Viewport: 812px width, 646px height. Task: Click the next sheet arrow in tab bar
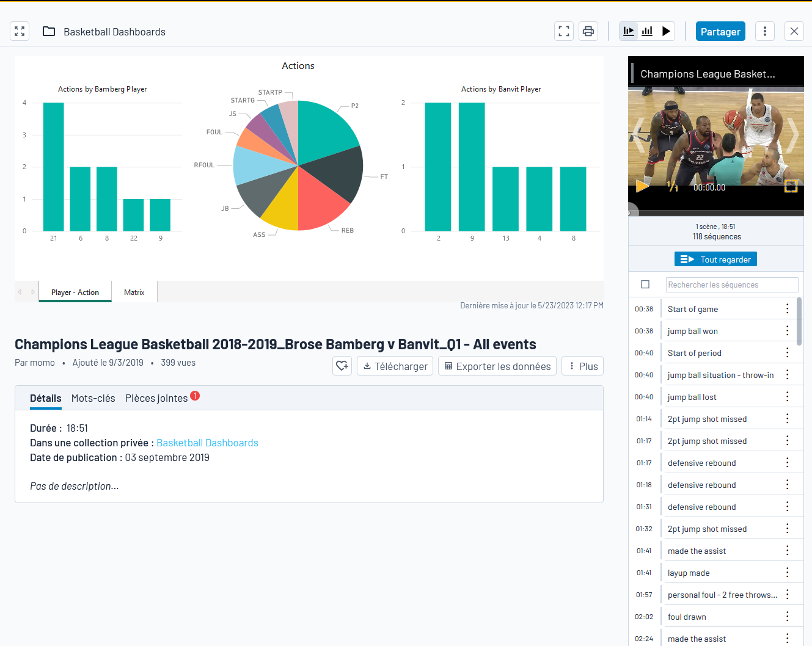pos(32,292)
